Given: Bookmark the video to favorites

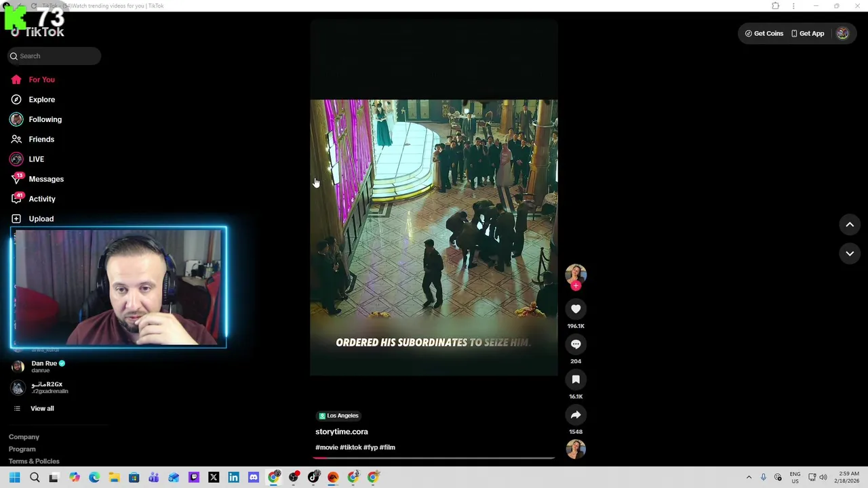Looking at the screenshot, I should click(576, 380).
